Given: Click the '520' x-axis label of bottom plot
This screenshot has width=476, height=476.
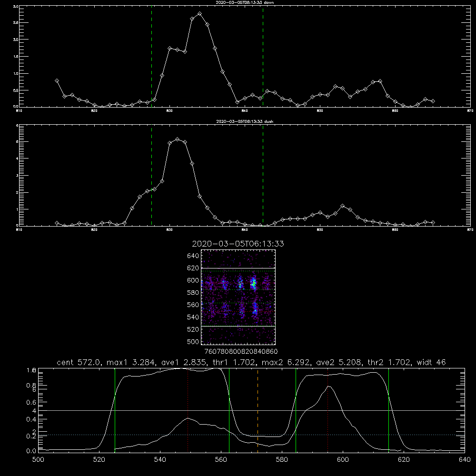Looking at the screenshot, I should point(99,460).
